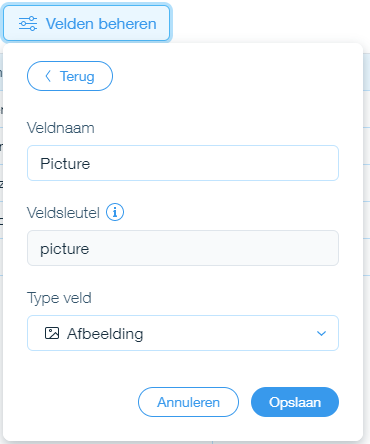Click the sliders icon in Velden beheren
Image resolution: width=370 pixels, height=444 pixels.
pyautogui.click(x=28, y=24)
